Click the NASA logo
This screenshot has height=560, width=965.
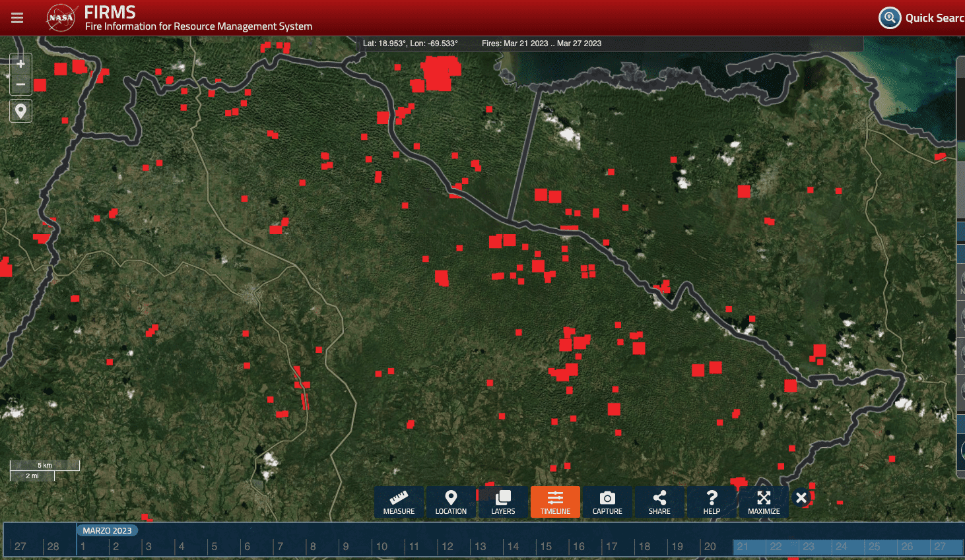pyautogui.click(x=61, y=18)
